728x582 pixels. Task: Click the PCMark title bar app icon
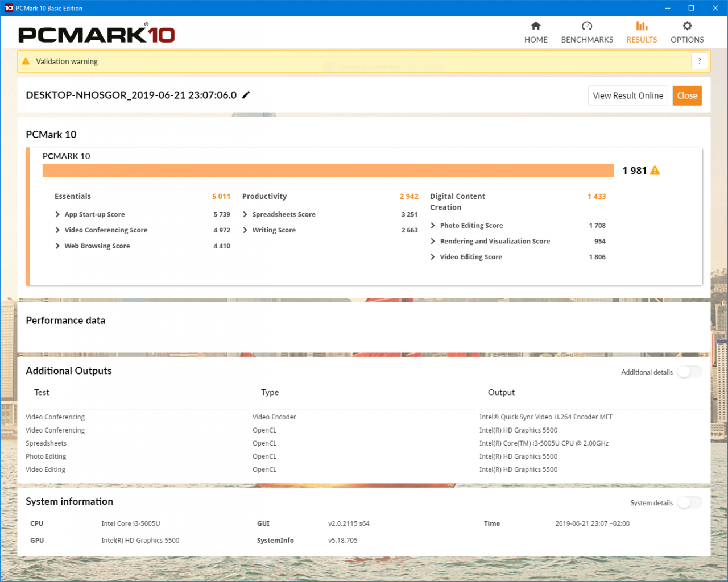[x=9, y=8]
